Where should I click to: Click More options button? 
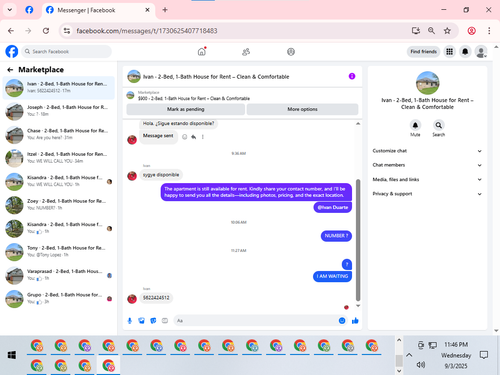302,109
